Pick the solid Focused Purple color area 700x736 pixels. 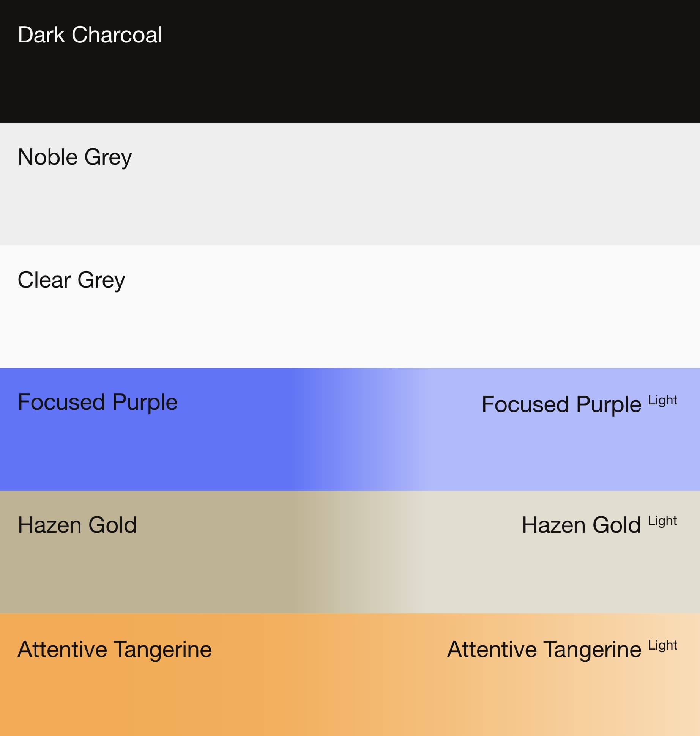(x=146, y=429)
